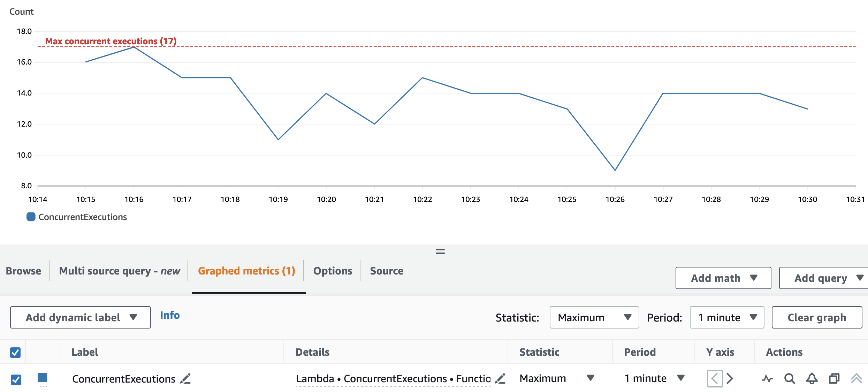
Task: Open the Statistic Maximum dropdown above table
Action: click(x=594, y=317)
